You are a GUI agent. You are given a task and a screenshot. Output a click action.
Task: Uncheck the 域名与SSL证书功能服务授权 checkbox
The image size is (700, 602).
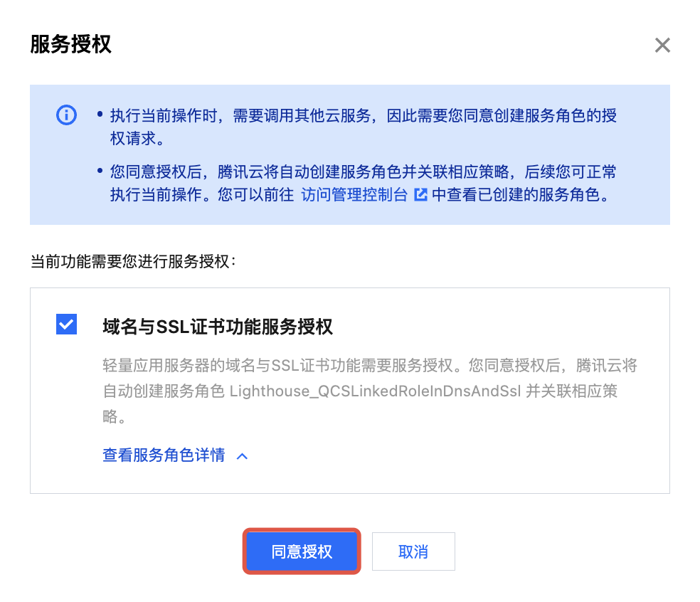[x=67, y=324]
